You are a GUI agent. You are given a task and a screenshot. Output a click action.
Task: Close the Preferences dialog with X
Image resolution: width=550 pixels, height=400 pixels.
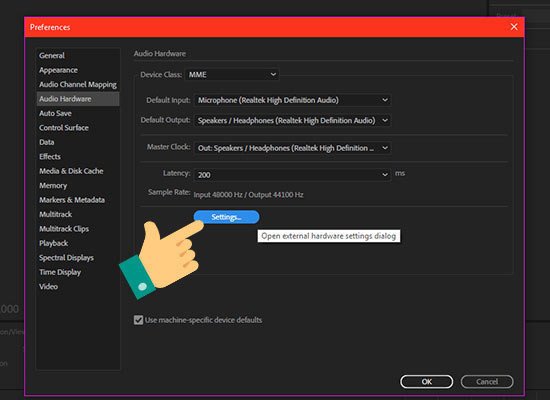[x=514, y=27]
